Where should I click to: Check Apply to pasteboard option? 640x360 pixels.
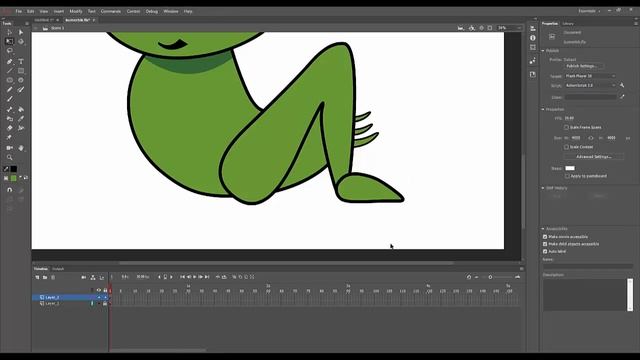coord(567,176)
